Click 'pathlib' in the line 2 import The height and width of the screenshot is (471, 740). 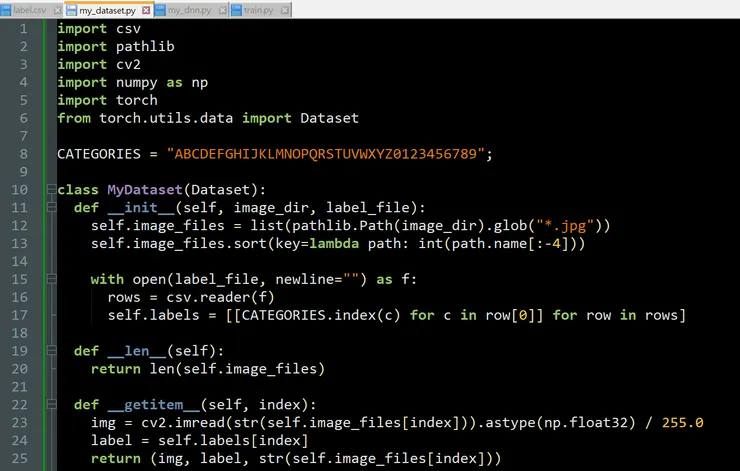click(145, 47)
